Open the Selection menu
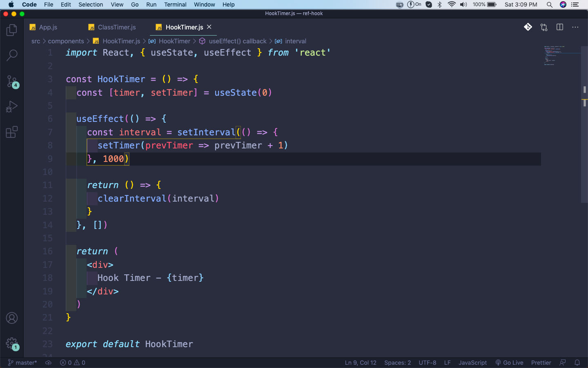588x368 pixels. [91, 4]
